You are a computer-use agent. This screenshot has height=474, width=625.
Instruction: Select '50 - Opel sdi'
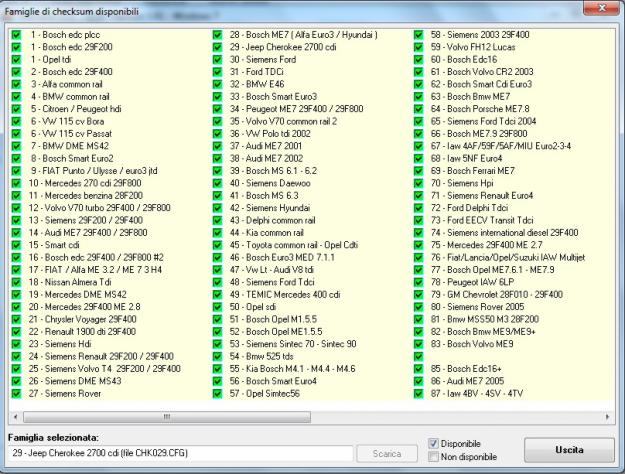coord(253,307)
